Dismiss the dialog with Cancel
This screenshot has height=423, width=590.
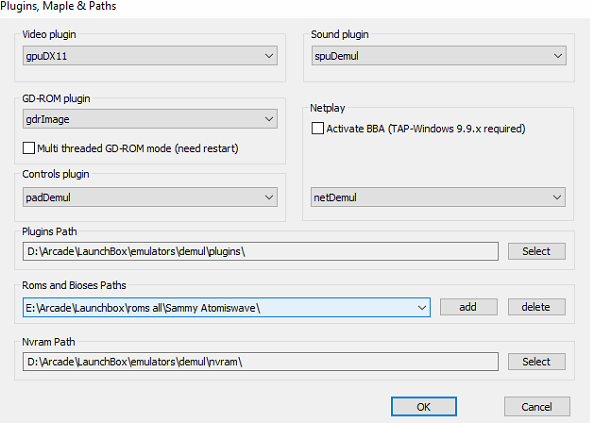537,406
